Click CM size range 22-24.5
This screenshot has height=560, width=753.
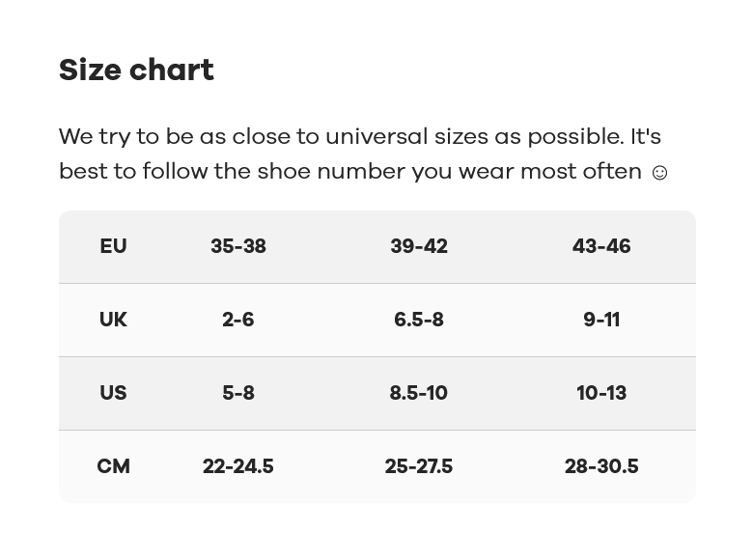tap(238, 466)
